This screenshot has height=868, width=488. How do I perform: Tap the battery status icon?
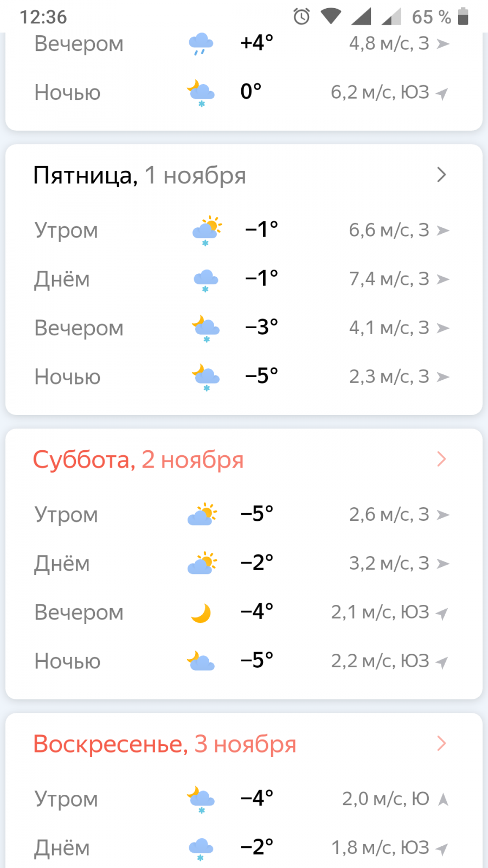[x=463, y=17]
